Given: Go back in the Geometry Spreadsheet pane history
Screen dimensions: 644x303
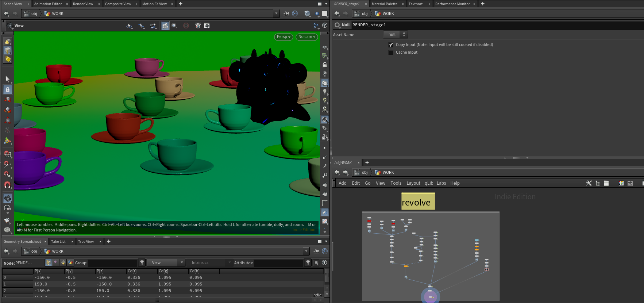Looking at the screenshot, I should (x=6, y=251).
